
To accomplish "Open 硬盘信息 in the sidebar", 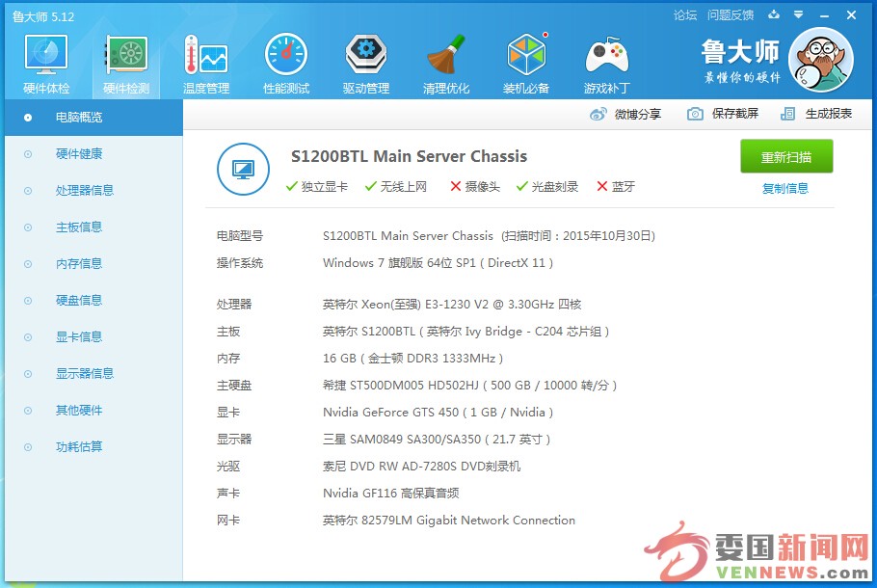I will 94,301.
